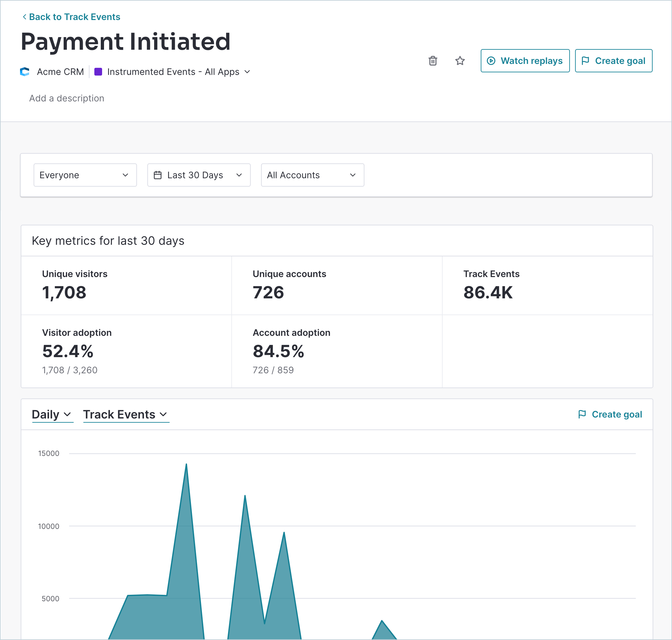Click the trash delete icon
Screen dimensions: 672x640
433,61
